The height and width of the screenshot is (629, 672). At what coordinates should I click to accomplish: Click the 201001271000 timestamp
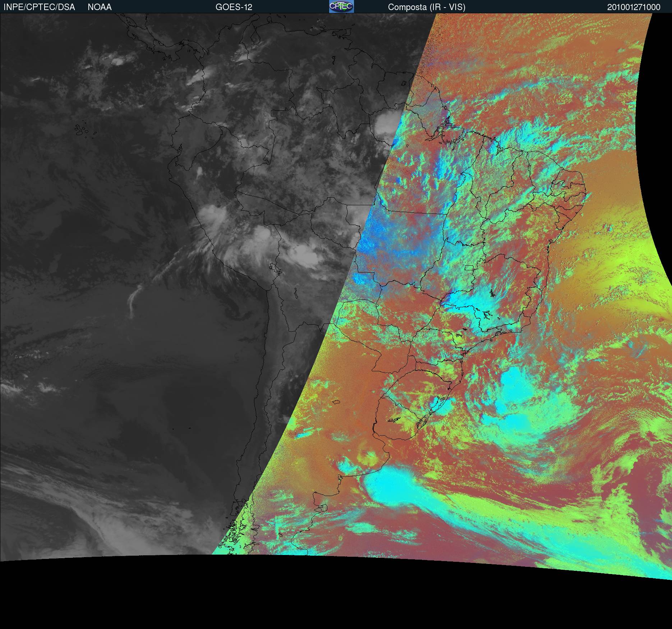pos(634,7)
